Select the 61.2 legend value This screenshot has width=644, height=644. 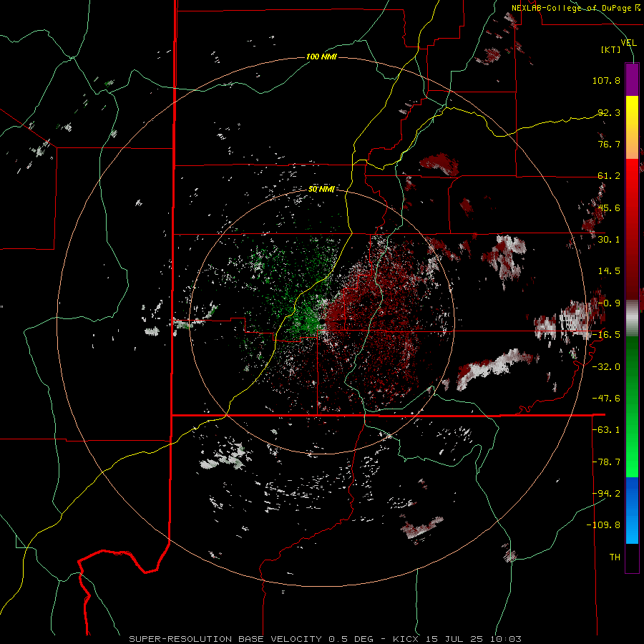(x=609, y=176)
